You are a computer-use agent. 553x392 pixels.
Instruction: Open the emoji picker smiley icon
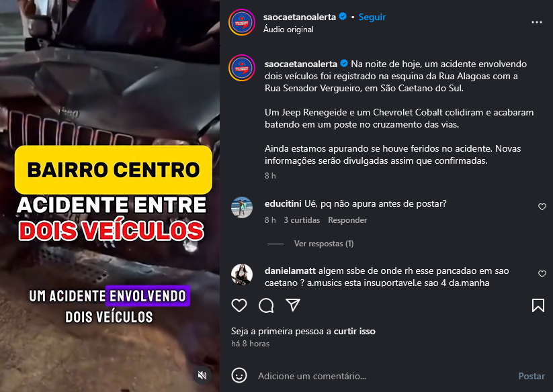pyautogui.click(x=239, y=375)
